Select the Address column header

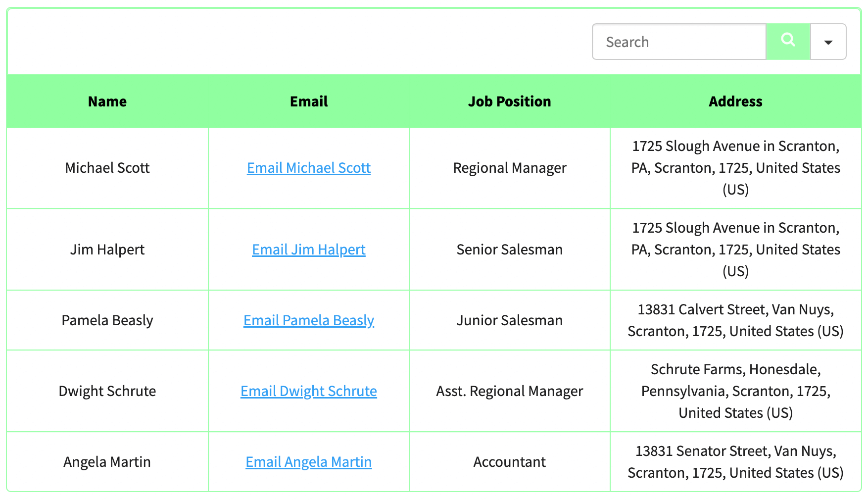[735, 101]
